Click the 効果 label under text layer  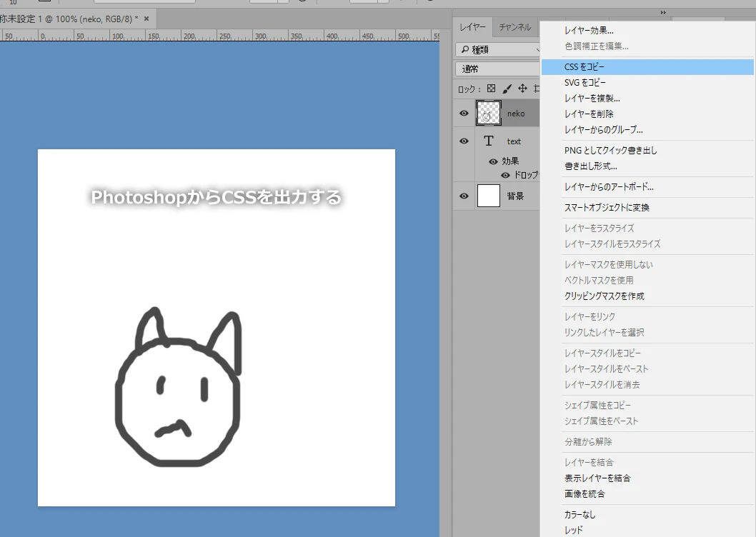coord(510,161)
